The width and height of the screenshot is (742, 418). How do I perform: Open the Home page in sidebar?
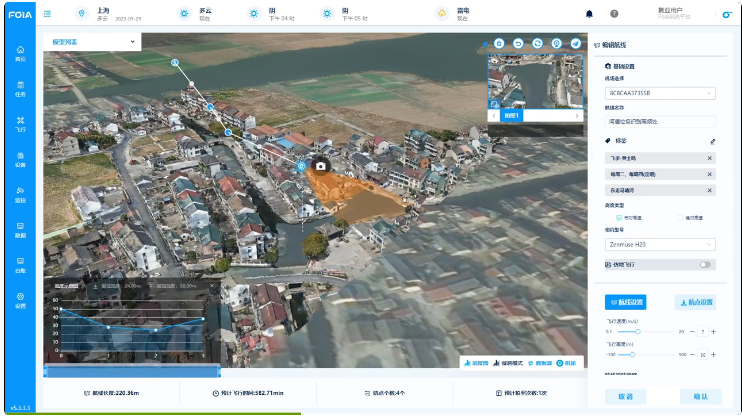pyautogui.click(x=20, y=53)
